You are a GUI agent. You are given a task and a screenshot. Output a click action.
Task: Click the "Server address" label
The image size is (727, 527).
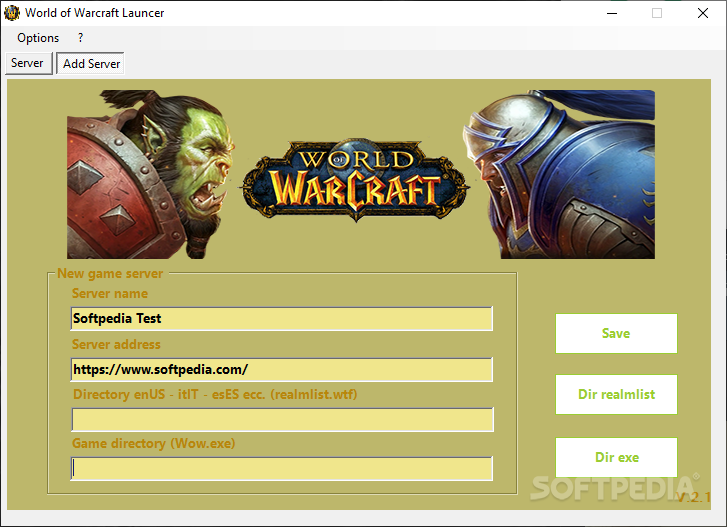click(116, 344)
